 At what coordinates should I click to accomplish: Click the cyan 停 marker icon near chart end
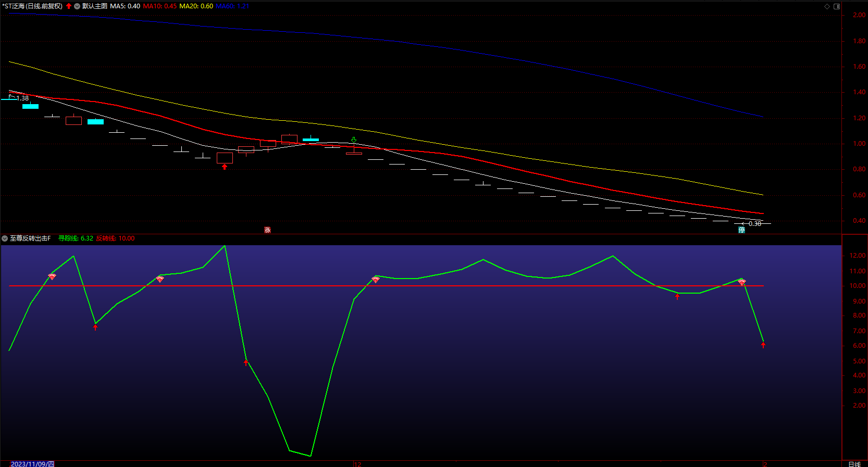click(x=741, y=230)
